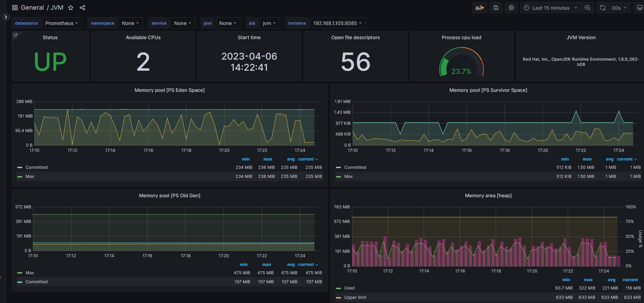Refresh the dashboard now
Viewport: 644px width, 303px height.
pyautogui.click(x=603, y=8)
